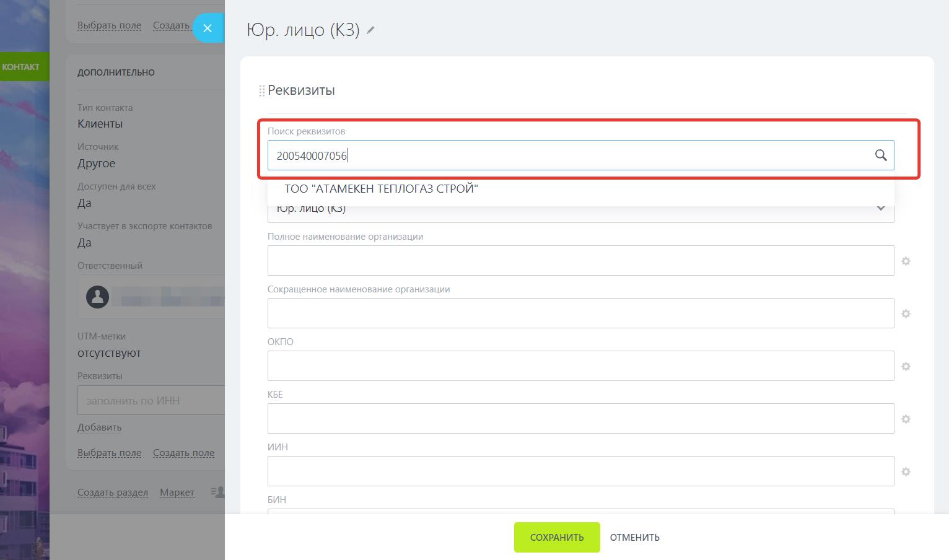Click the lower Выбрать поле link

(109, 453)
